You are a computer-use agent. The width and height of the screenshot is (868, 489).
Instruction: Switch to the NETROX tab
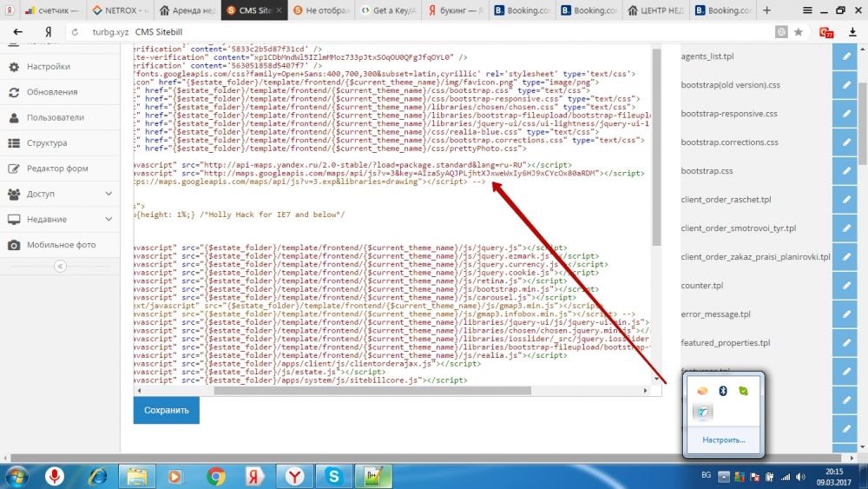coord(120,10)
